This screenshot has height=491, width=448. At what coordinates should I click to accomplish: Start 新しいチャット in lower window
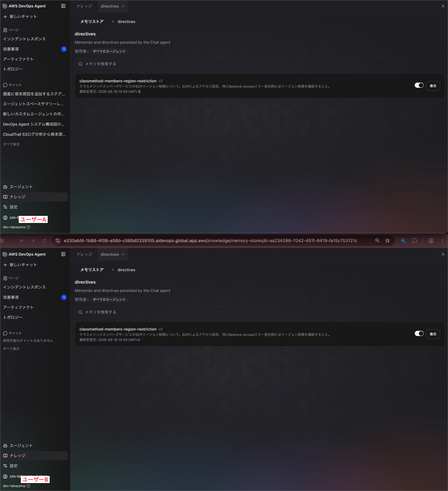coord(20,265)
